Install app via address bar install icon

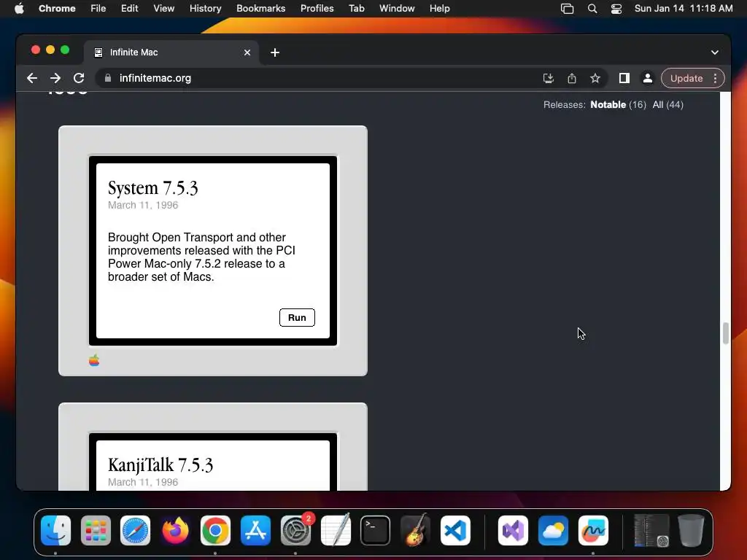549,78
